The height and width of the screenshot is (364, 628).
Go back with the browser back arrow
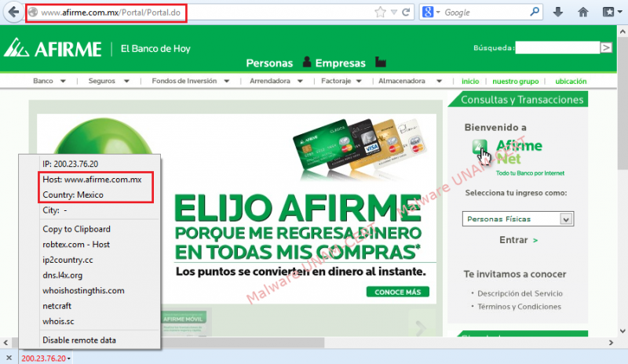coord(13,12)
